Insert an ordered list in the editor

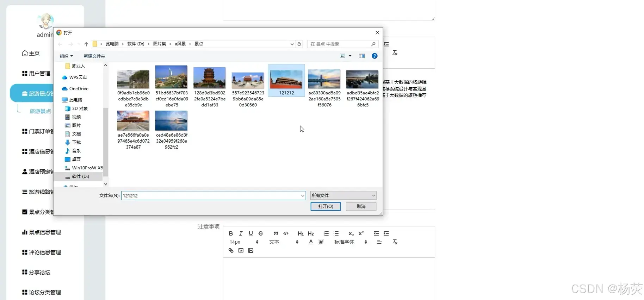coord(326,233)
